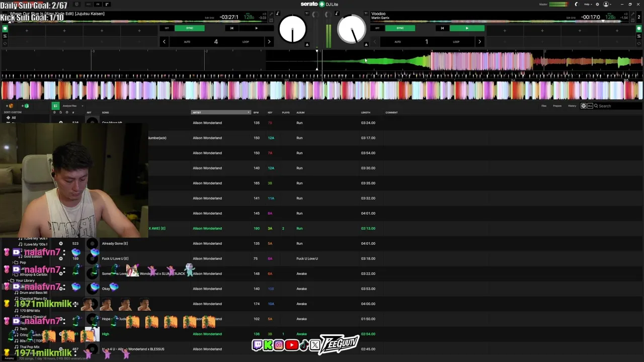644x362 pixels.
Task: Toggle the dark mode moon icon
Action: (577, 5)
